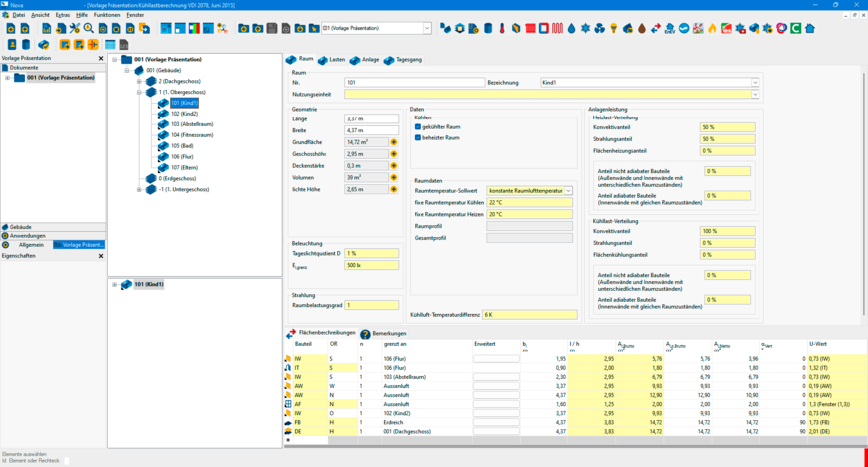This screenshot has width=868, height=467.
Task: Toggle the 'beheizter Raum' checkbox
Action: click(x=418, y=138)
